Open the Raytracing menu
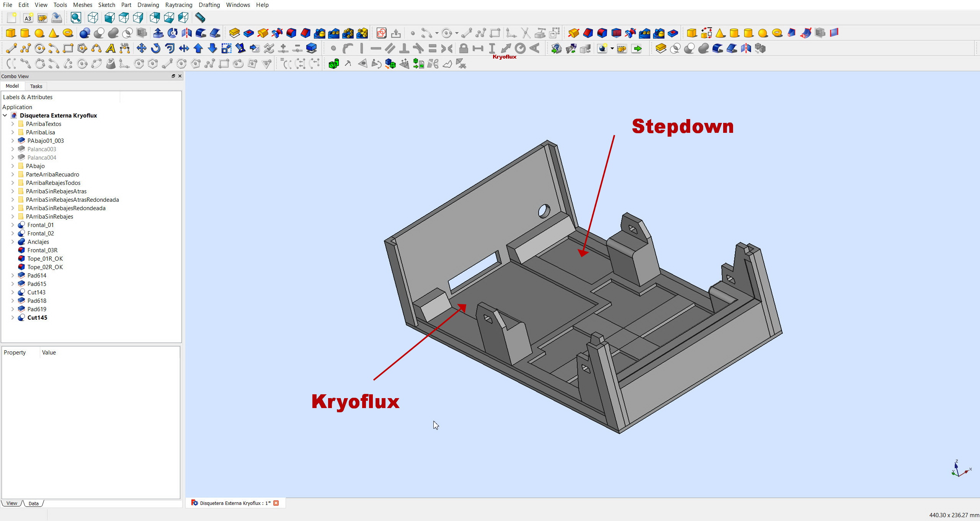This screenshot has height=521, width=980. tap(179, 5)
